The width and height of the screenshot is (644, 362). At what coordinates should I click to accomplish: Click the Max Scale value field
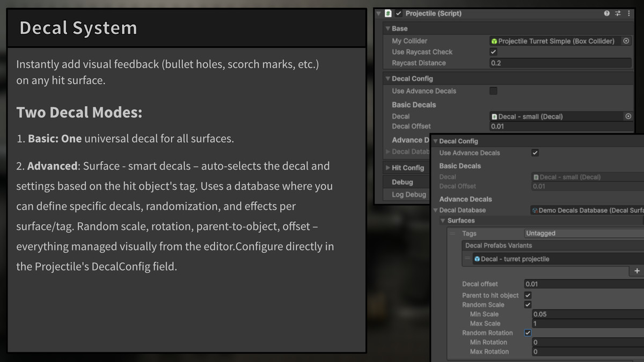(x=588, y=323)
